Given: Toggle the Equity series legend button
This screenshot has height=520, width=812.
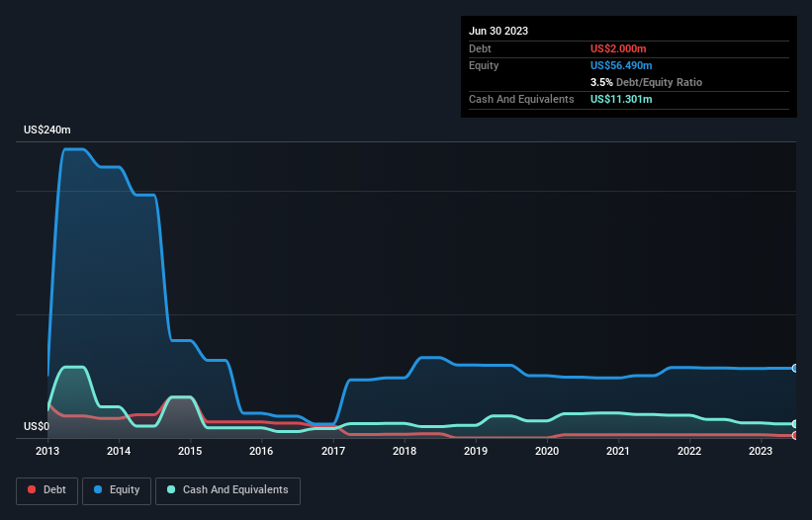Looking at the screenshot, I should pyautogui.click(x=117, y=490).
